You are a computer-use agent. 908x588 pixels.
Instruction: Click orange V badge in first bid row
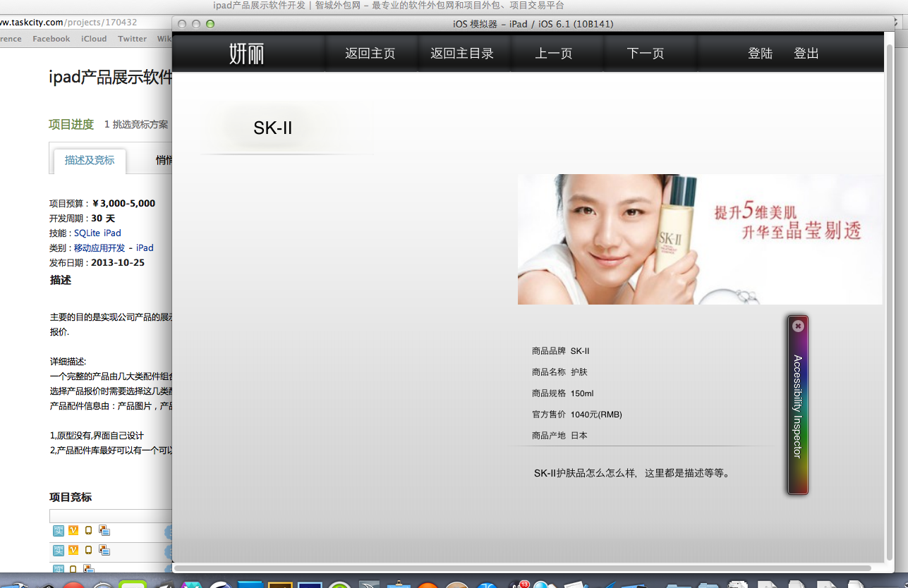(73, 531)
